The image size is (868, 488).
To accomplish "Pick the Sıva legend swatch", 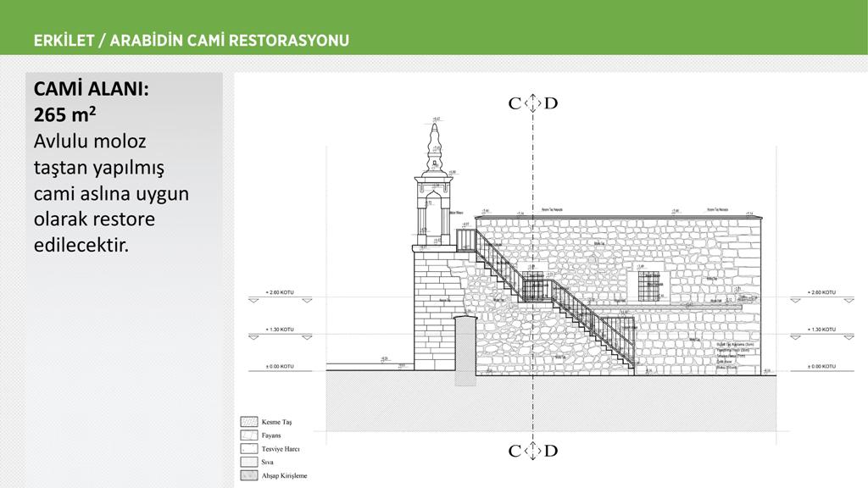I will (248, 463).
